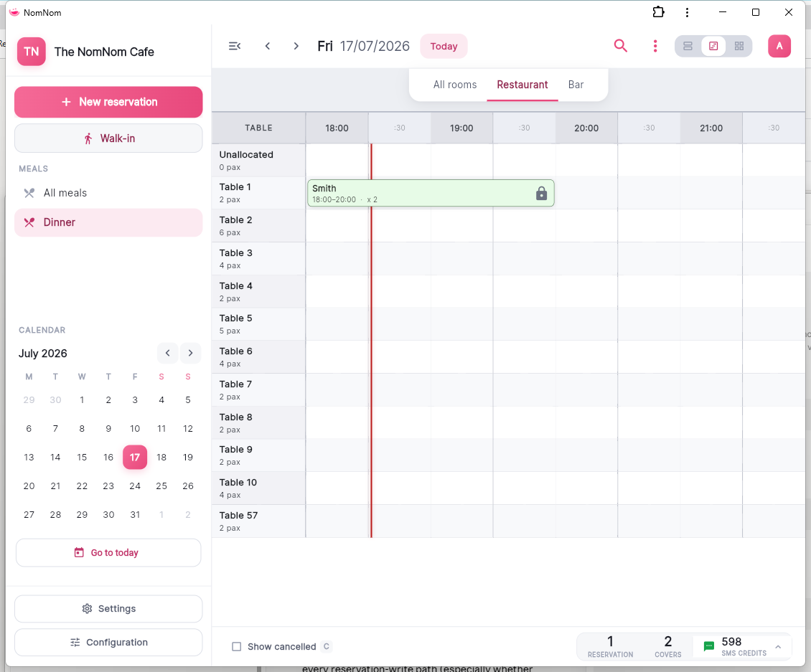Select July 24 in the calendar
The height and width of the screenshot is (672, 811).
coord(135,486)
